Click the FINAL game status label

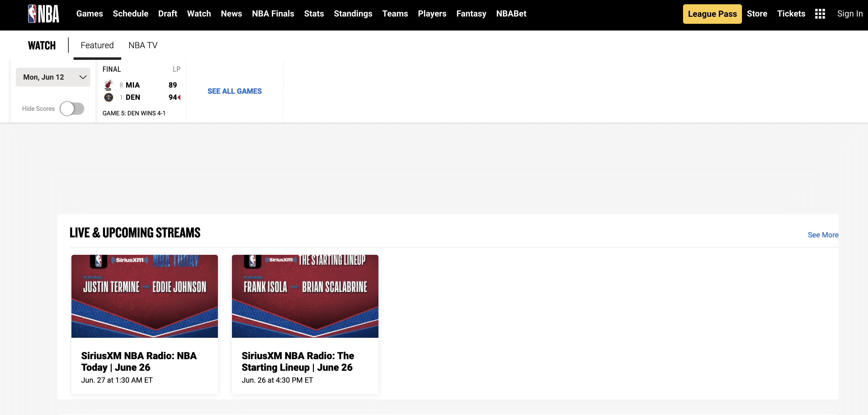pos(111,69)
